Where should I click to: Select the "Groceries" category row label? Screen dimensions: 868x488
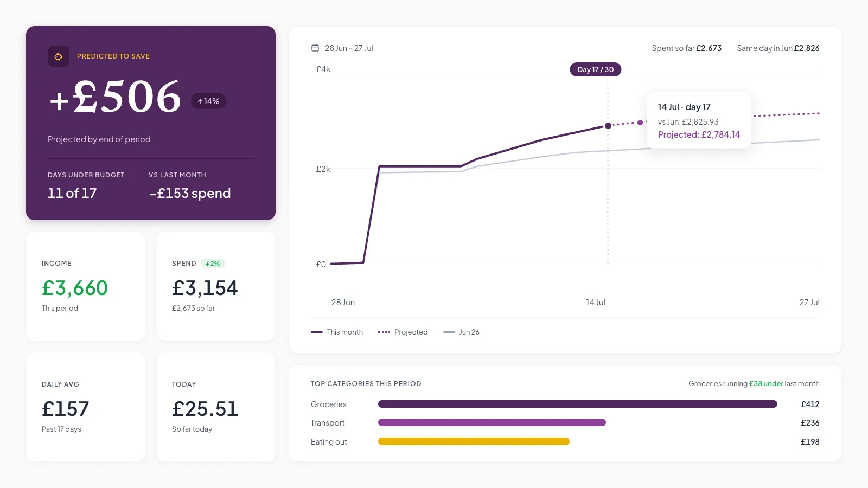pyautogui.click(x=329, y=404)
